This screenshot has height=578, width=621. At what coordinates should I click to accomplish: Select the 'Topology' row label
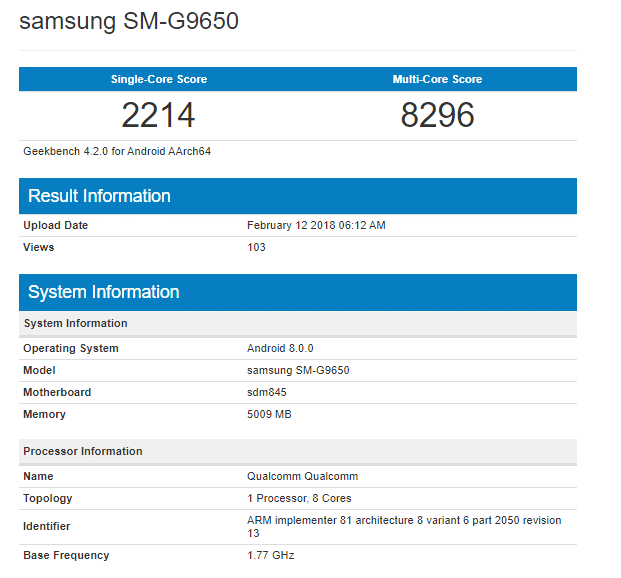coord(48,498)
